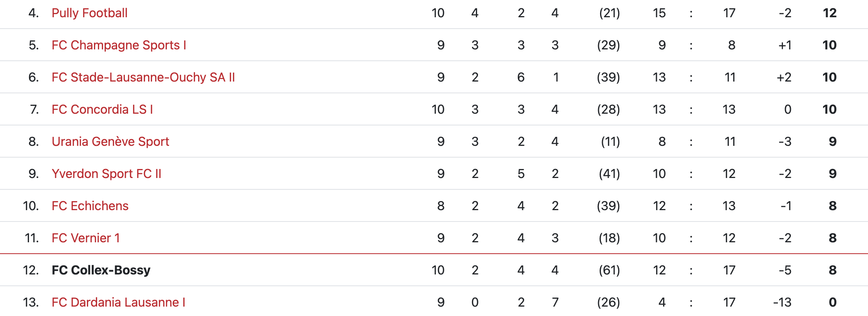Click the rank number 4. beside Pully Football
This screenshot has height=316, width=868.
pyautogui.click(x=33, y=13)
